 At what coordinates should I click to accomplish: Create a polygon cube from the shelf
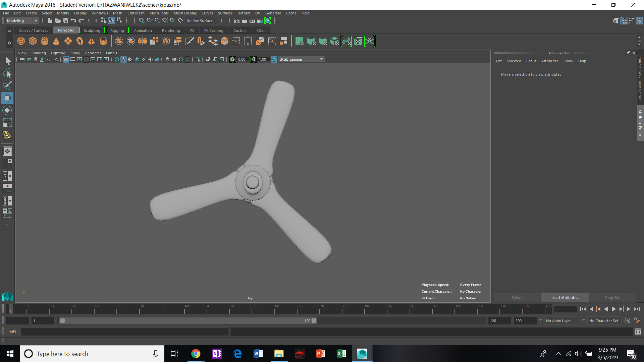click(x=33, y=41)
